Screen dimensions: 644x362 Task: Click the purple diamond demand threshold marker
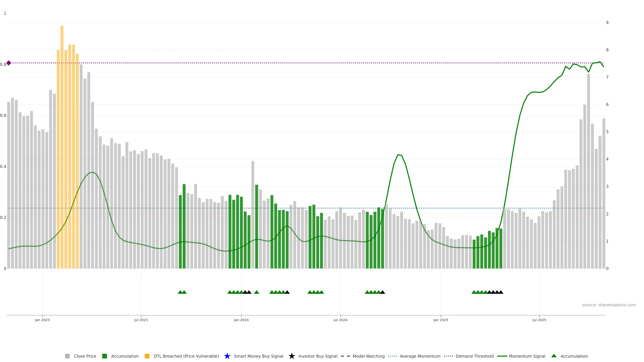pyautogui.click(x=9, y=63)
